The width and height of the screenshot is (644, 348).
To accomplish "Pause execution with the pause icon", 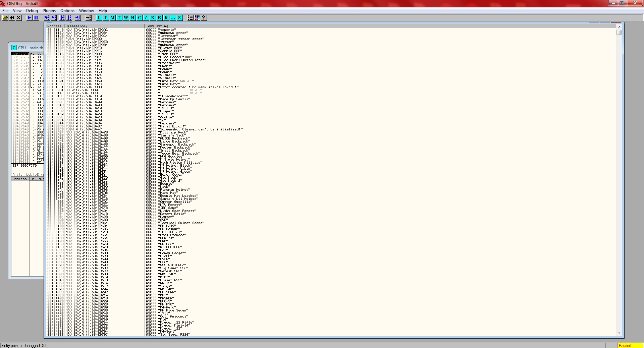I will pos(36,18).
